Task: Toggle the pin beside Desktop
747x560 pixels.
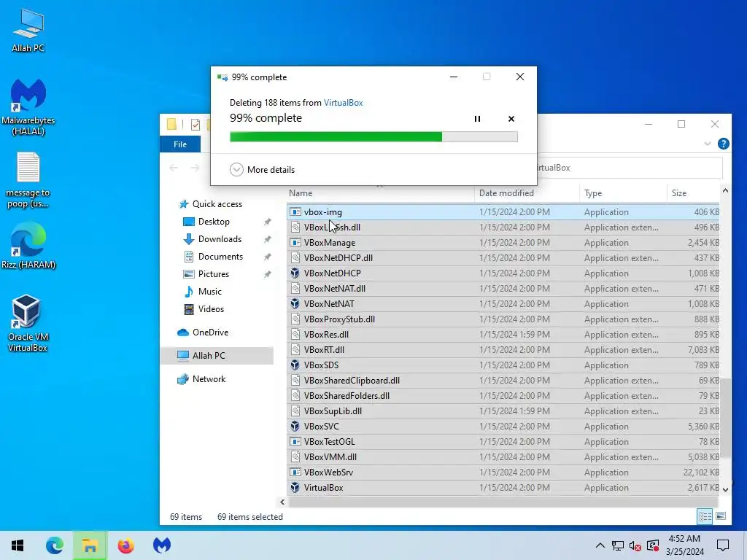Action: point(267,222)
